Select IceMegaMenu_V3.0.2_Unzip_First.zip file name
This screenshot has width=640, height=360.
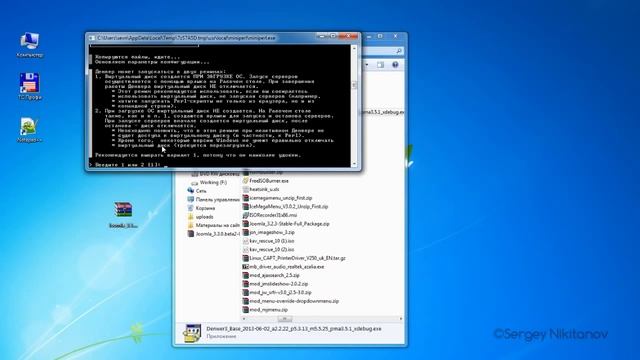tap(289, 207)
